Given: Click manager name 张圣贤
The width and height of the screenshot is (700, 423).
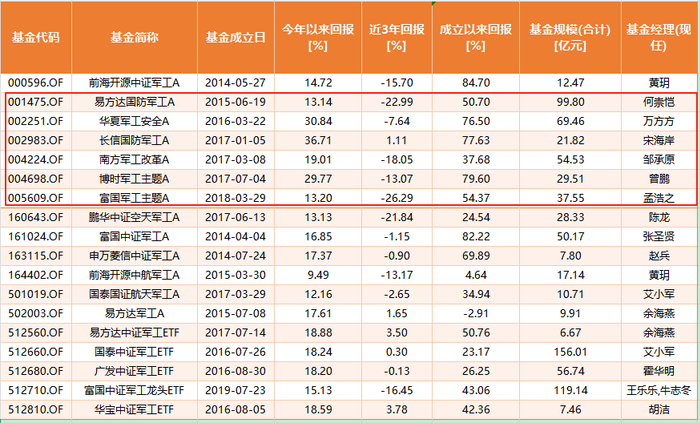Looking at the screenshot, I should 658,236.
